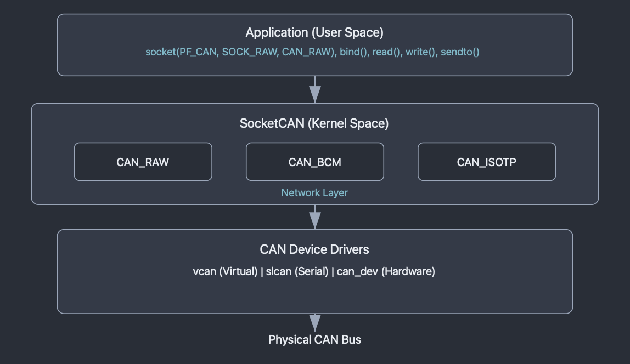Click the Network Layer label
The height and width of the screenshot is (364, 630).
(314, 192)
